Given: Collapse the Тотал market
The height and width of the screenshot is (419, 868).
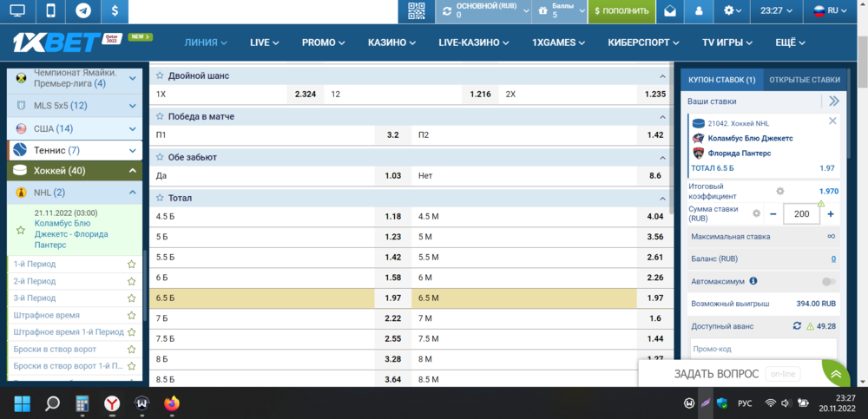Looking at the screenshot, I should pos(662,199).
